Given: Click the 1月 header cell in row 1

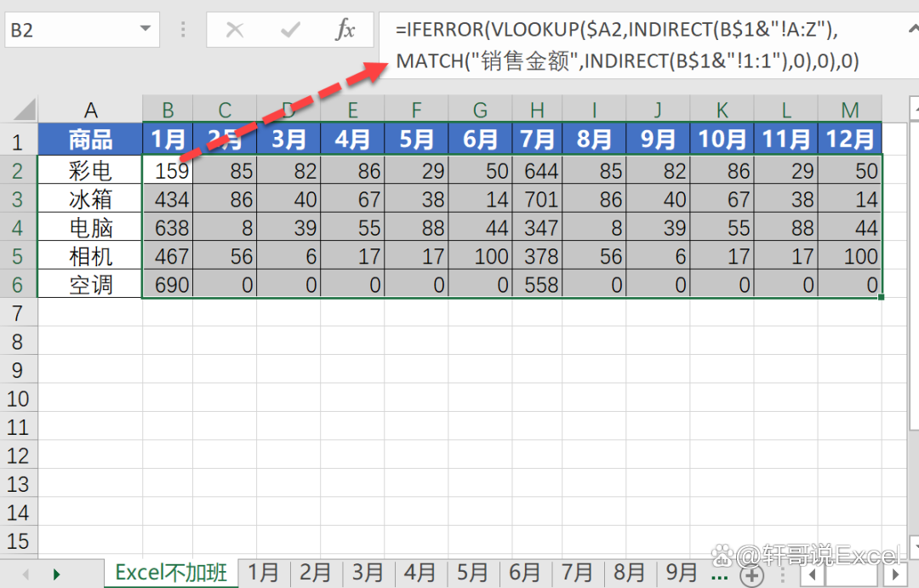Looking at the screenshot, I should [x=168, y=140].
